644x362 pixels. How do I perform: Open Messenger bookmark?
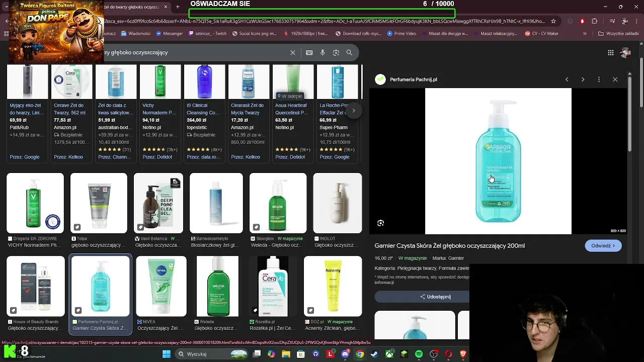[x=170, y=34]
